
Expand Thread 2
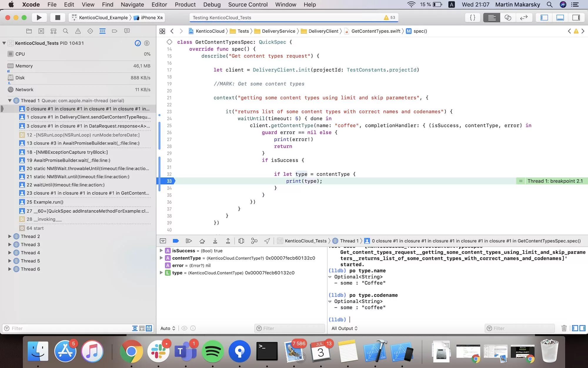pos(10,236)
